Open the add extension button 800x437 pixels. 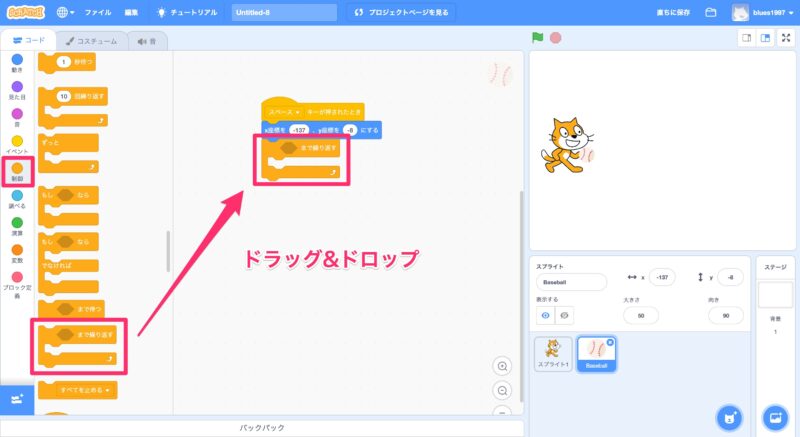[16, 398]
